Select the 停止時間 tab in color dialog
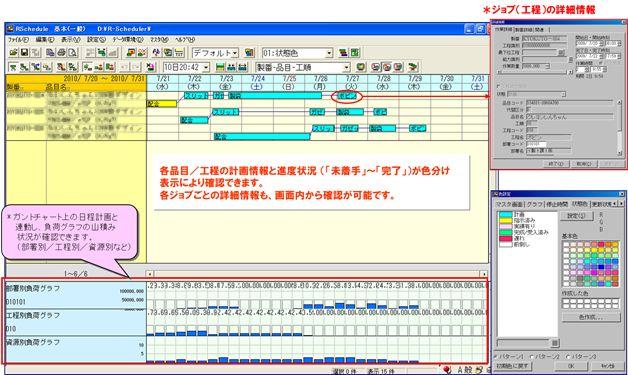The image size is (628, 375). tap(557, 204)
